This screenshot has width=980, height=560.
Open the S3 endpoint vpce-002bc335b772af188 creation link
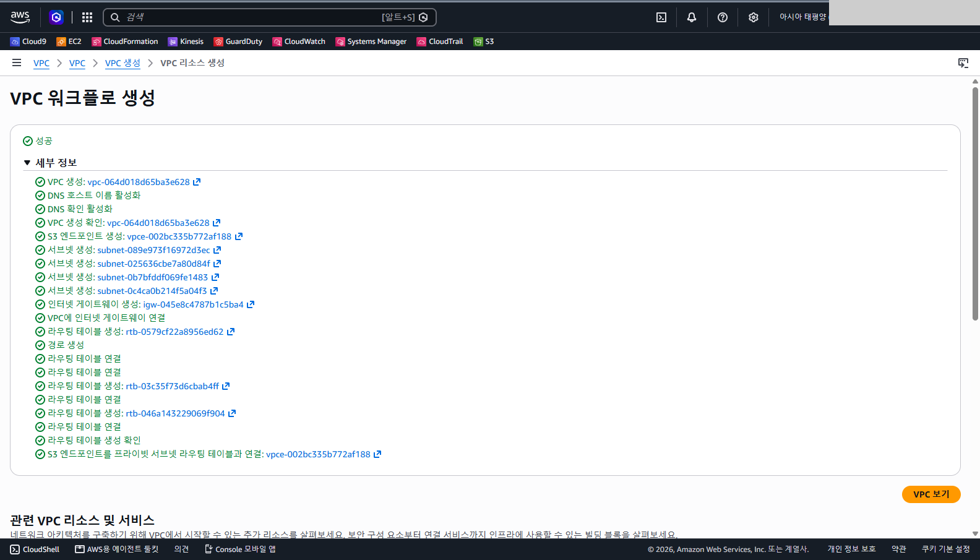184,236
